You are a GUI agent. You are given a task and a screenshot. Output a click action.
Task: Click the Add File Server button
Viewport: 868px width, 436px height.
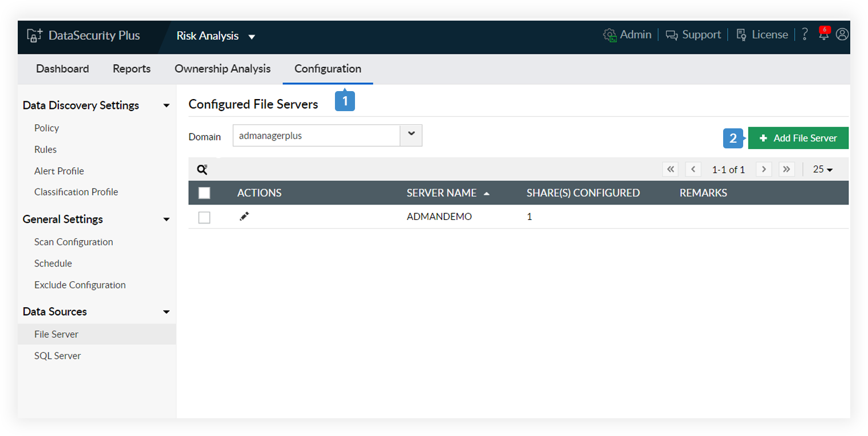click(x=798, y=138)
